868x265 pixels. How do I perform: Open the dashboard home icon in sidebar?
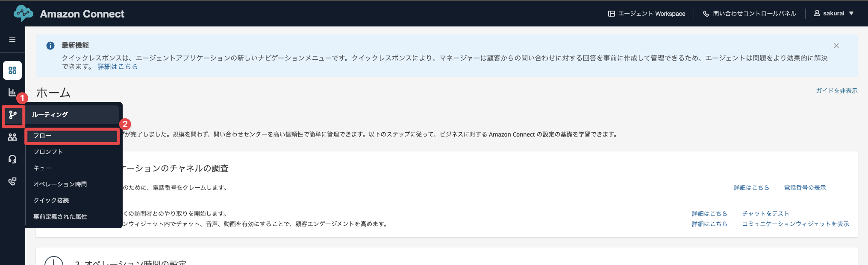pos(12,70)
